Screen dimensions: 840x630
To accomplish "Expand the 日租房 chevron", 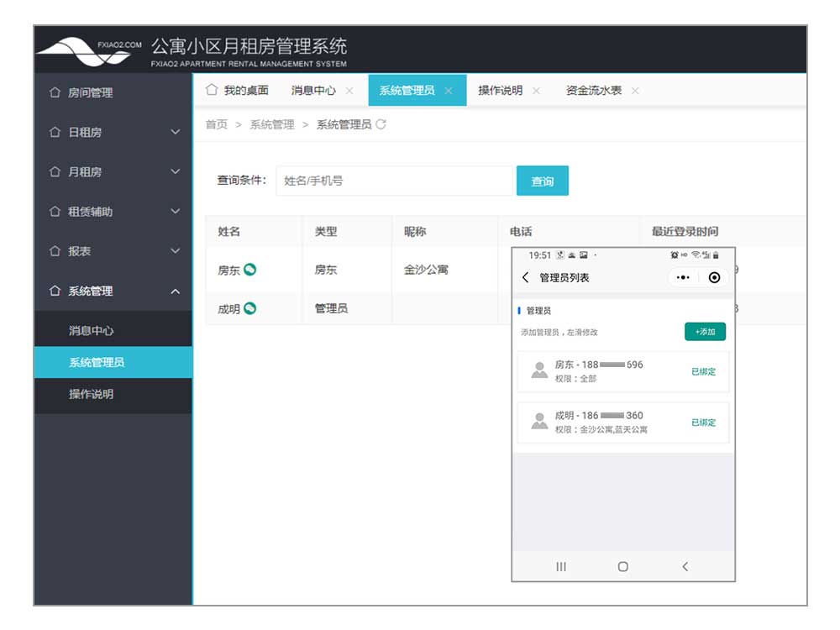I will (176, 132).
